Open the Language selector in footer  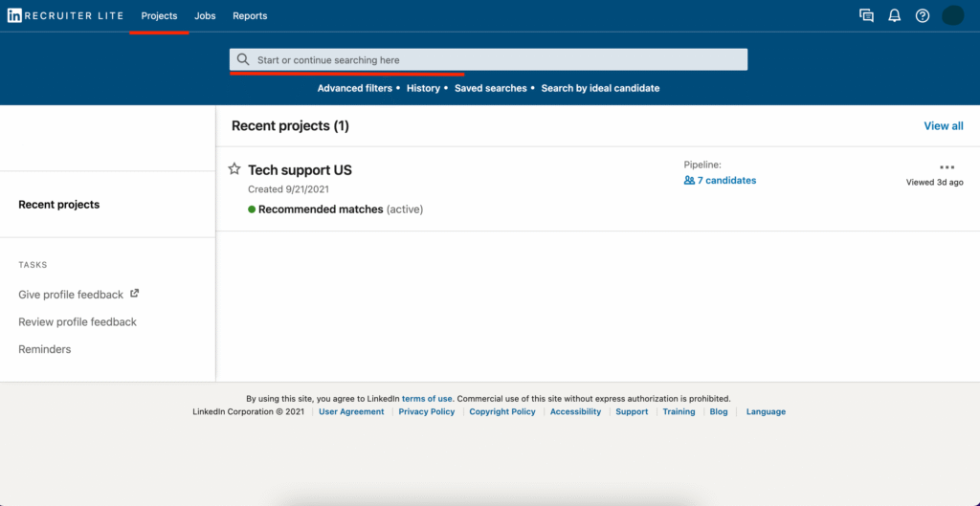click(766, 411)
